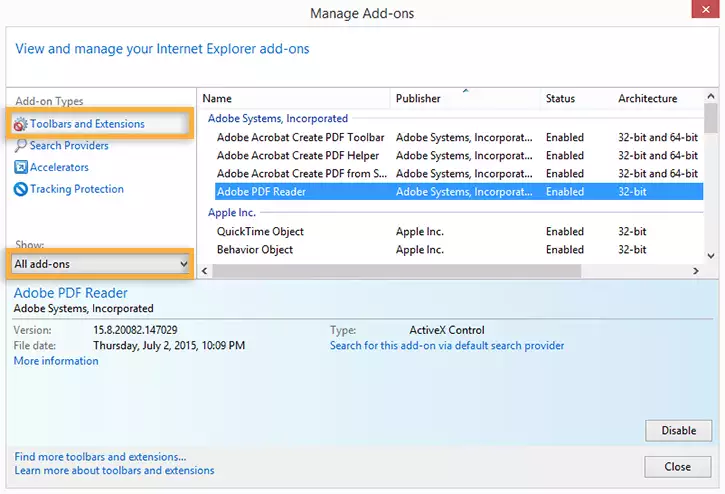The height and width of the screenshot is (494, 725).
Task: Click the Search Providers magnifier icon
Action: [21, 146]
